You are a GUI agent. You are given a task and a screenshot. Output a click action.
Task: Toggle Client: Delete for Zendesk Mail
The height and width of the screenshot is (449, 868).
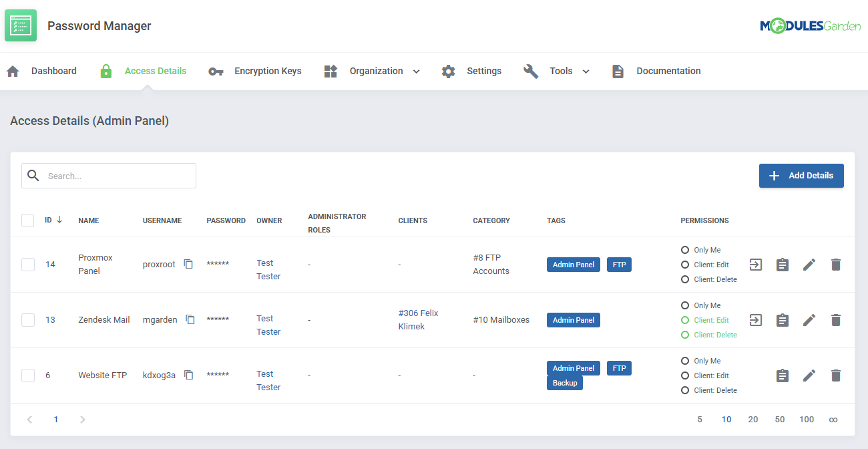(x=685, y=335)
